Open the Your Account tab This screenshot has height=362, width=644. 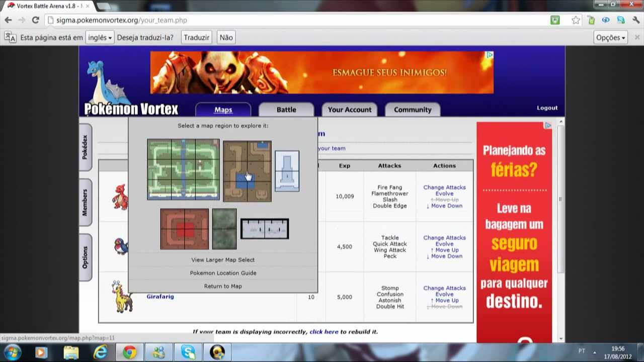350,110
